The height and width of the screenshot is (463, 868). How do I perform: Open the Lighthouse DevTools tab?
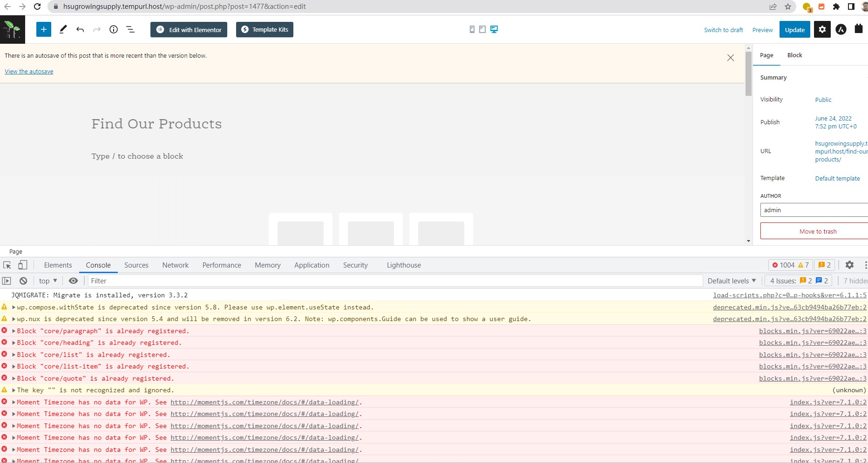tap(404, 265)
